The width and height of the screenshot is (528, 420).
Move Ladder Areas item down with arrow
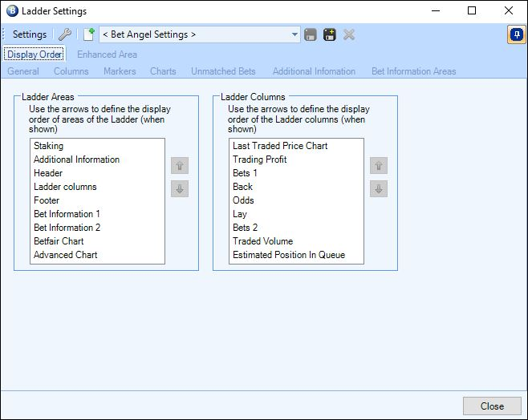pyautogui.click(x=180, y=189)
